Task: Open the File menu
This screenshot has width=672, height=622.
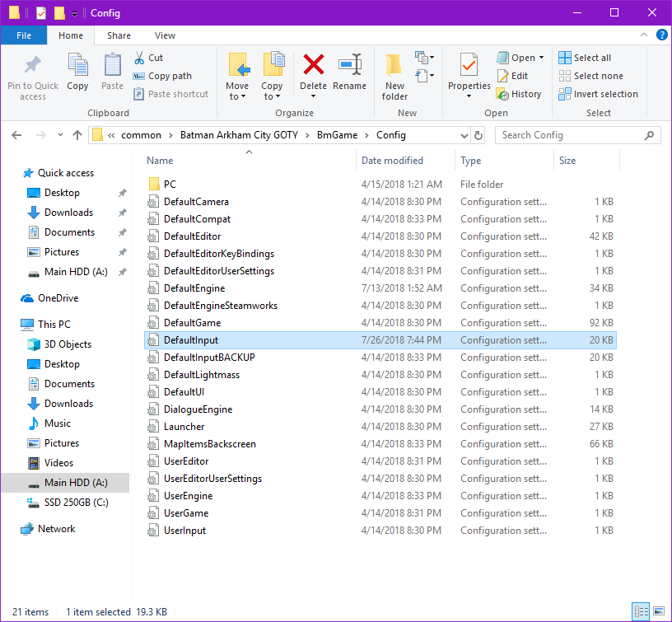Action: coord(24,35)
